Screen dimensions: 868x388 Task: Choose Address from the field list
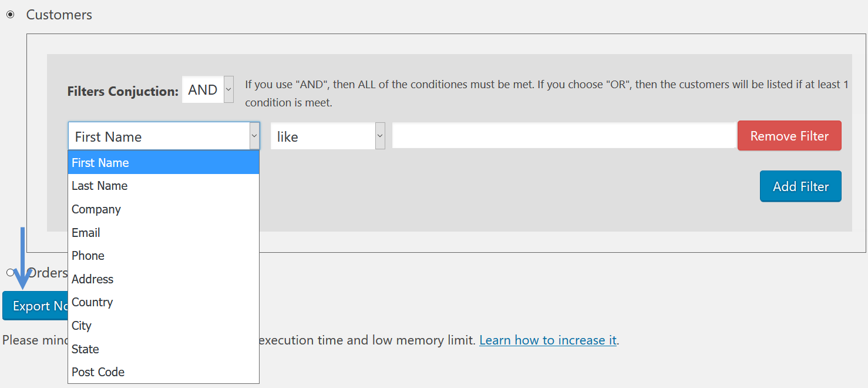164,279
